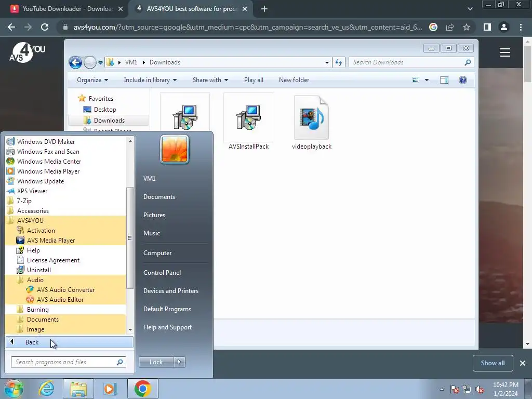Click Play all in Explorer toolbar
The height and width of the screenshot is (399, 532).
click(x=254, y=80)
